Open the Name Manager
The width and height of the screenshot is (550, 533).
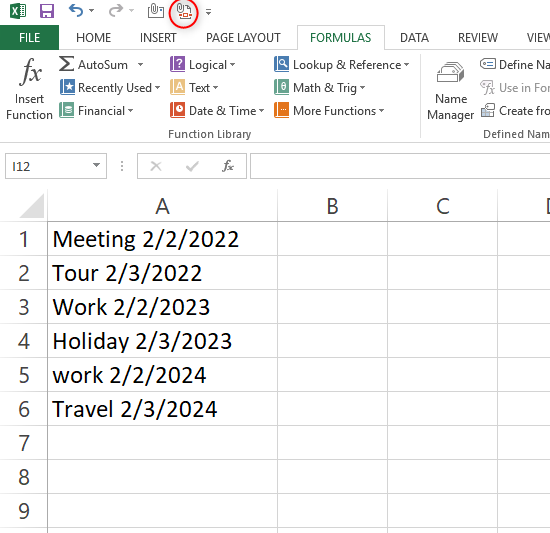click(x=450, y=90)
